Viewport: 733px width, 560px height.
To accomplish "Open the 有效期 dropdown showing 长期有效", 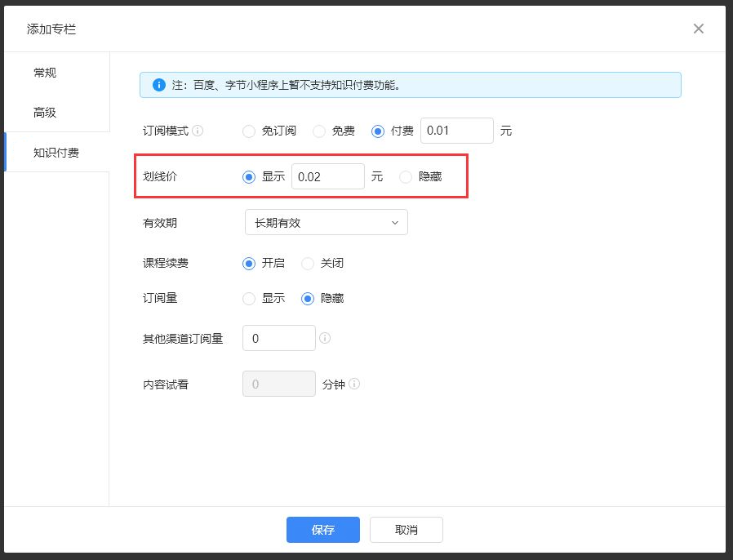I will (x=326, y=222).
